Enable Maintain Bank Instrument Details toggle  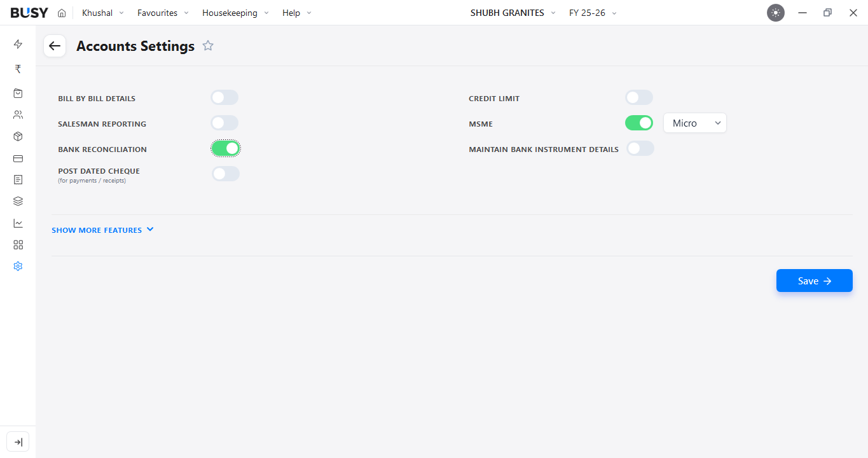(x=640, y=148)
